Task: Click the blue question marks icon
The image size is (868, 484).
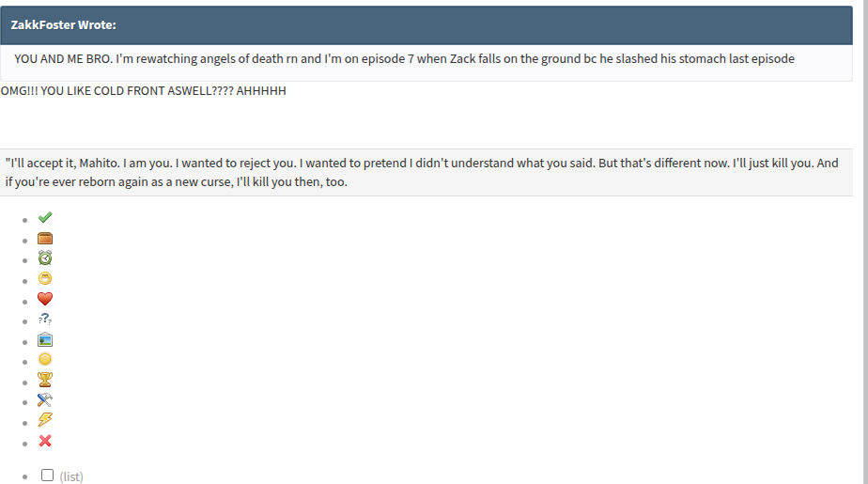Action: click(x=45, y=319)
